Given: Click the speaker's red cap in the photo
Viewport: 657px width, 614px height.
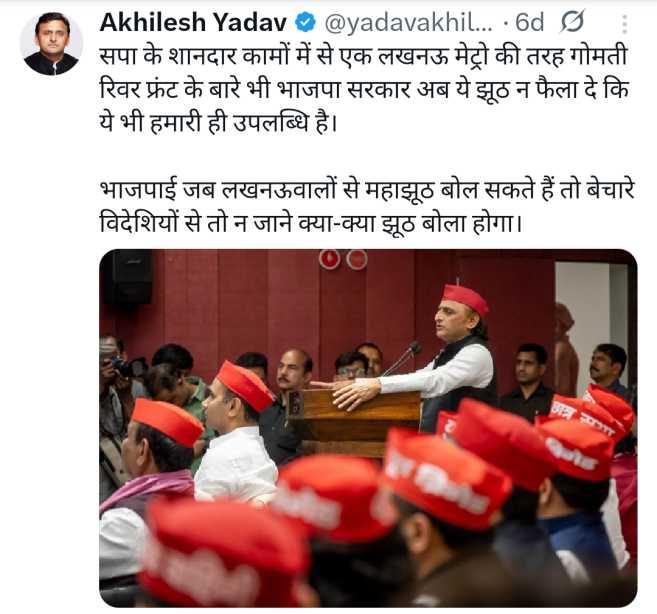Looking at the screenshot, I should point(466,299).
